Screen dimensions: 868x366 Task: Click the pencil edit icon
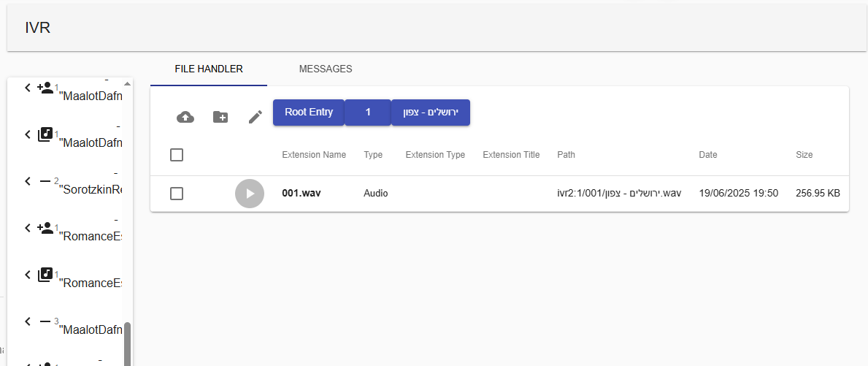point(256,117)
